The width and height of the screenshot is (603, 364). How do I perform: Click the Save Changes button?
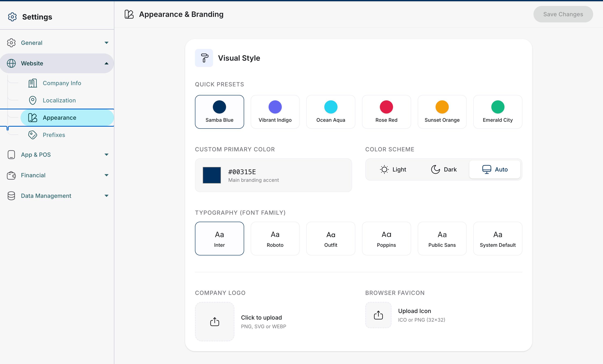563,14
